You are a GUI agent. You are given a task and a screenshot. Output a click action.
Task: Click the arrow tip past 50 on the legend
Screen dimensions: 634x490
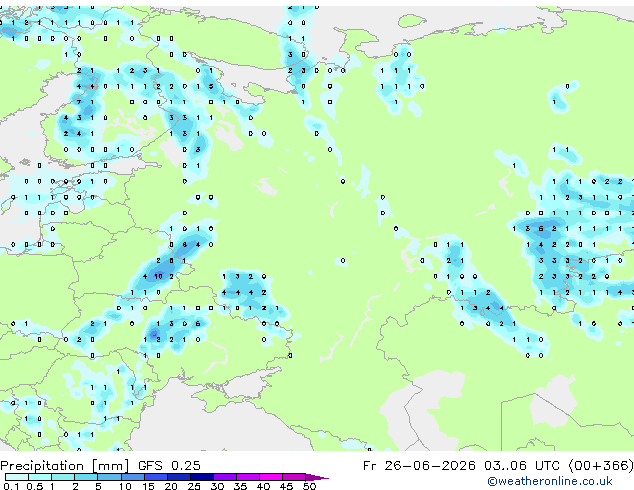tap(317, 477)
